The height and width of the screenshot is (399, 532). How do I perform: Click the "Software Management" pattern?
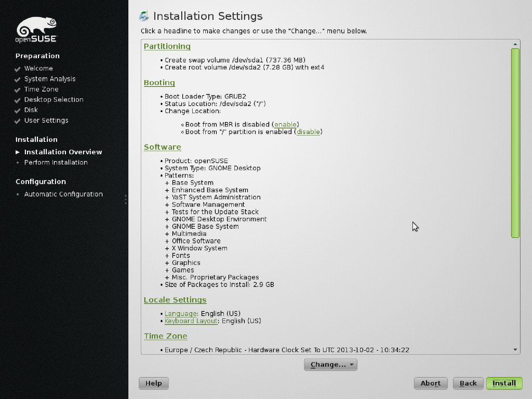(x=208, y=205)
